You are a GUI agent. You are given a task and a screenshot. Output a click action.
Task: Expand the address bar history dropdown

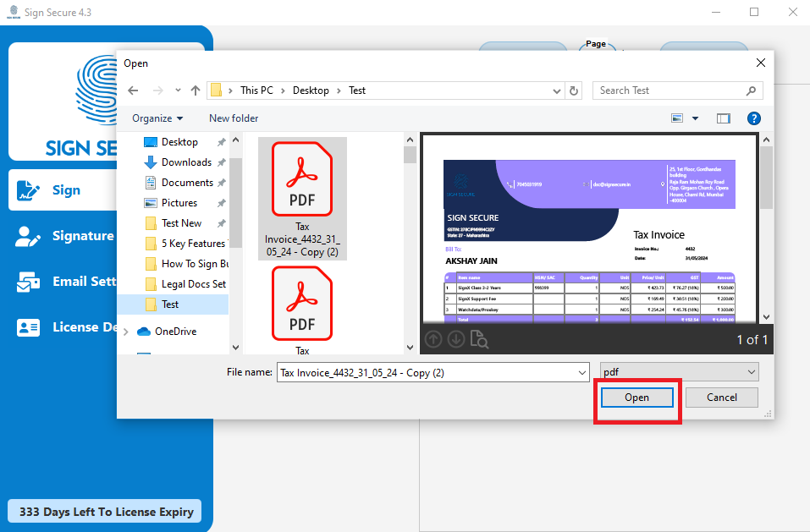[556, 90]
